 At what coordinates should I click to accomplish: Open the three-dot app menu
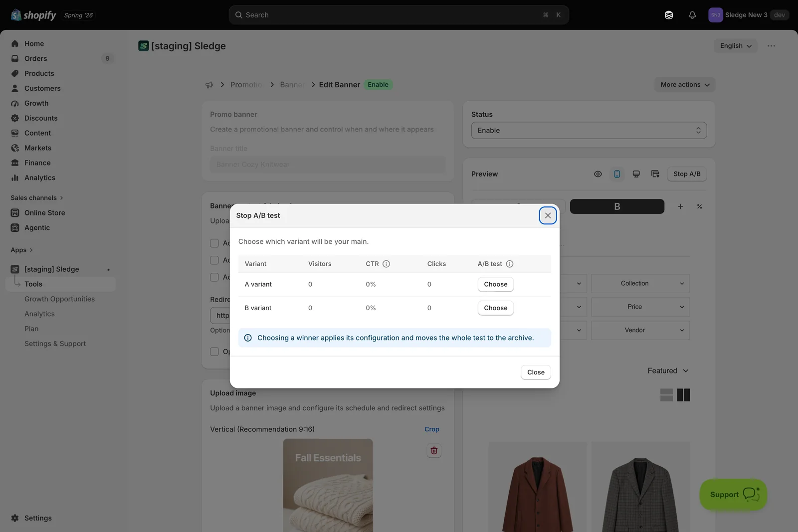(x=772, y=46)
